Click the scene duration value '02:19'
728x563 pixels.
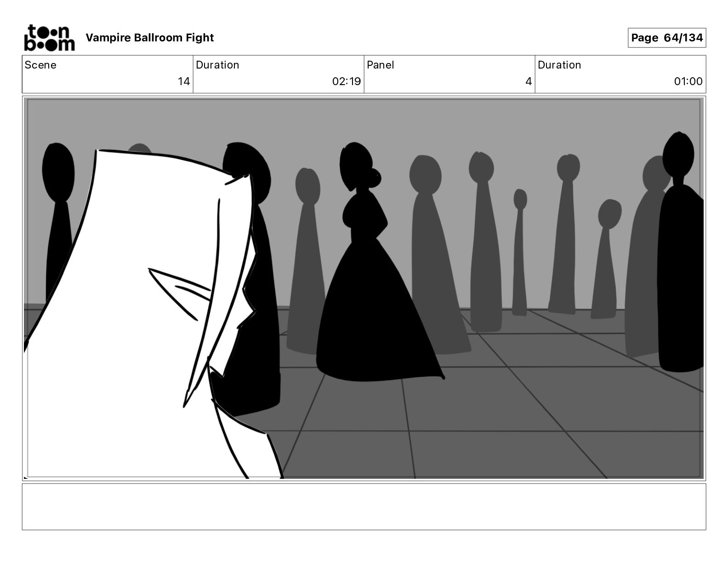pyautogui.click(x=347, y=81)
